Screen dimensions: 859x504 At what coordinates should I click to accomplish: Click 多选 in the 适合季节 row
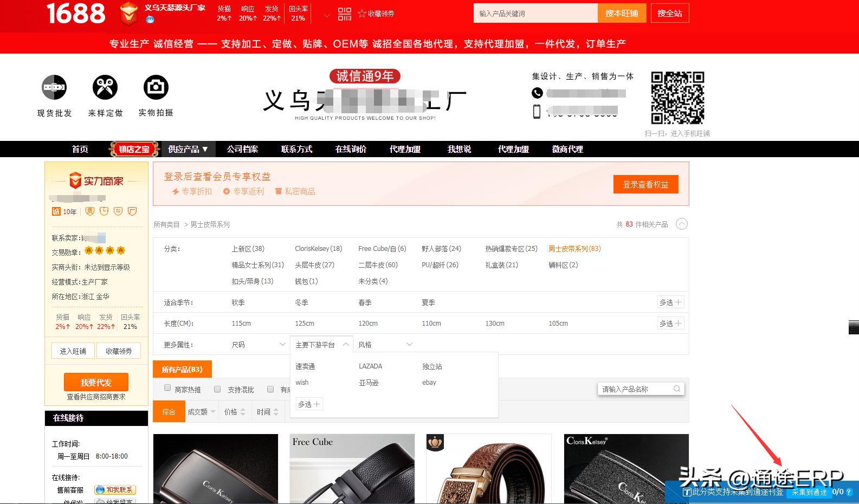tap(670, 302)
